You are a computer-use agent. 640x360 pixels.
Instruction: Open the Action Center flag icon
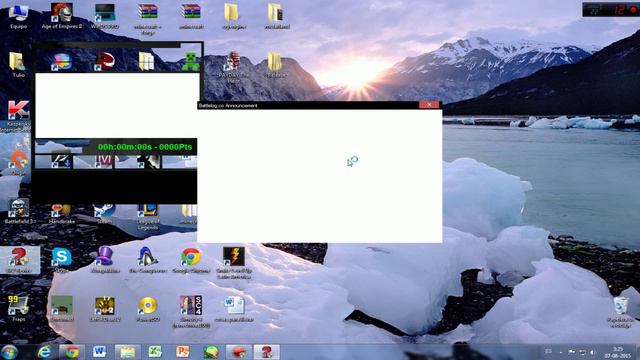571,352
